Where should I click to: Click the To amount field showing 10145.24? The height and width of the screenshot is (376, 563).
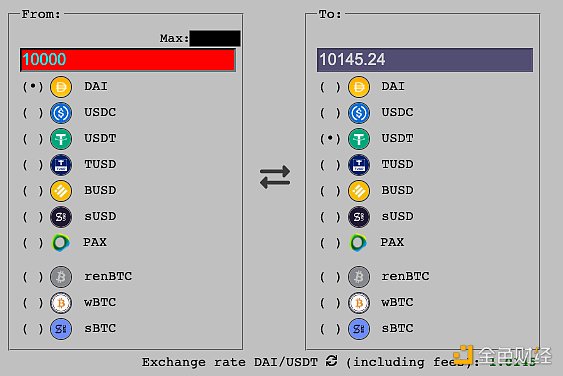[425, 60]
